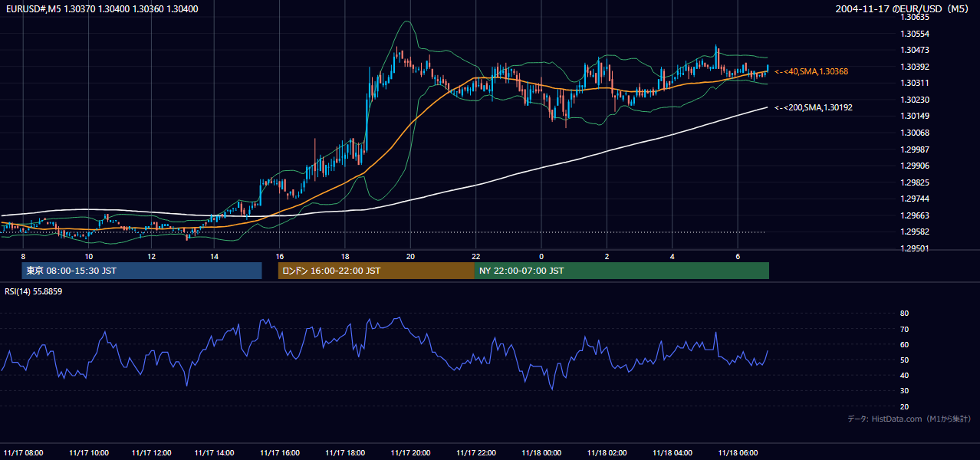Click price axis value 1.29501

click(x=915, y=248)
